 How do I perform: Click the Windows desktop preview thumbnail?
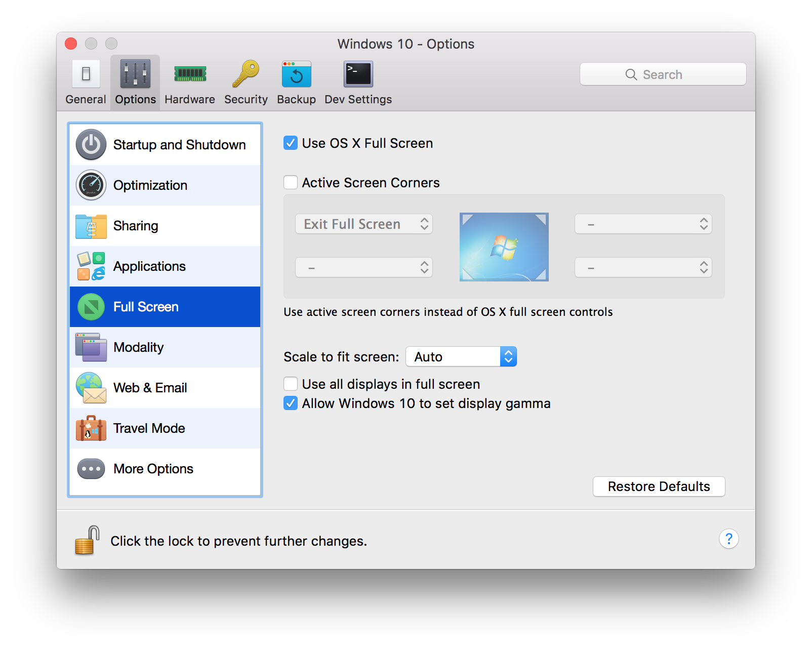pos(504,247)
